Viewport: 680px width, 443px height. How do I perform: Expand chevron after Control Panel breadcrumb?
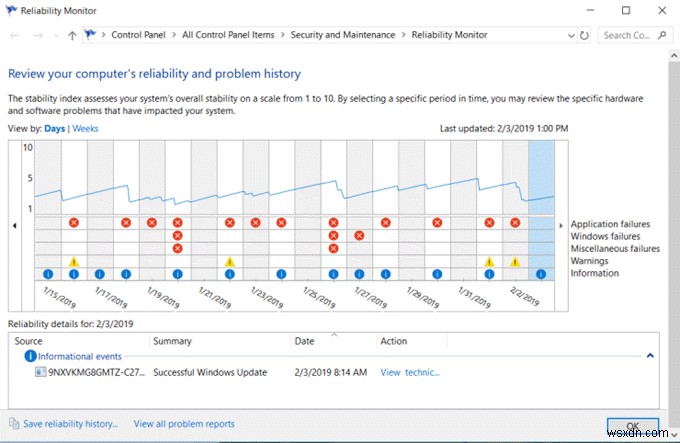click(173, 35)
